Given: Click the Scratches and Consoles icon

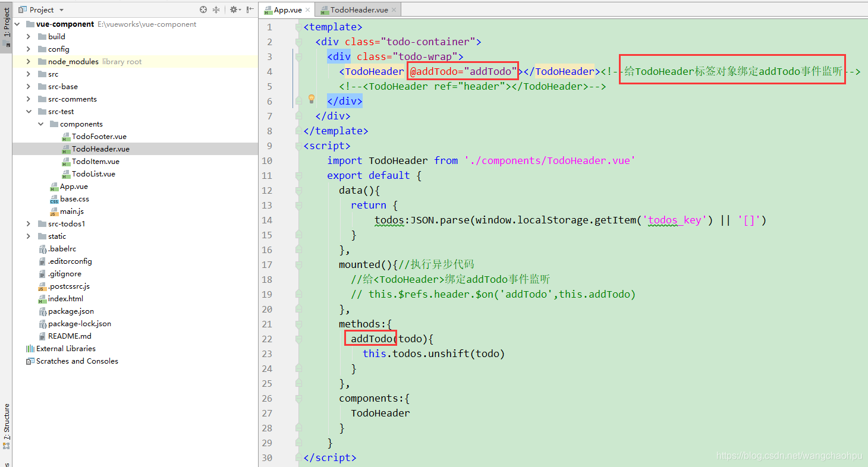Looking at the screenshot, I should click(x=30, y=361).
